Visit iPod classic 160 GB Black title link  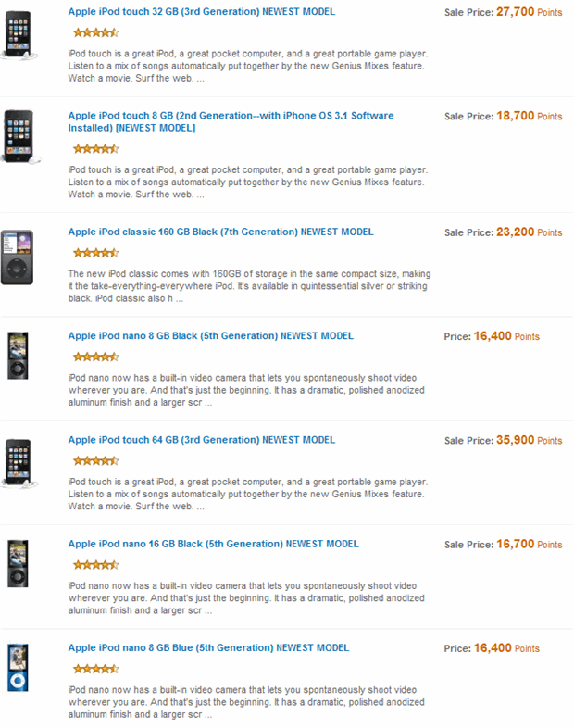click(220, 232)
